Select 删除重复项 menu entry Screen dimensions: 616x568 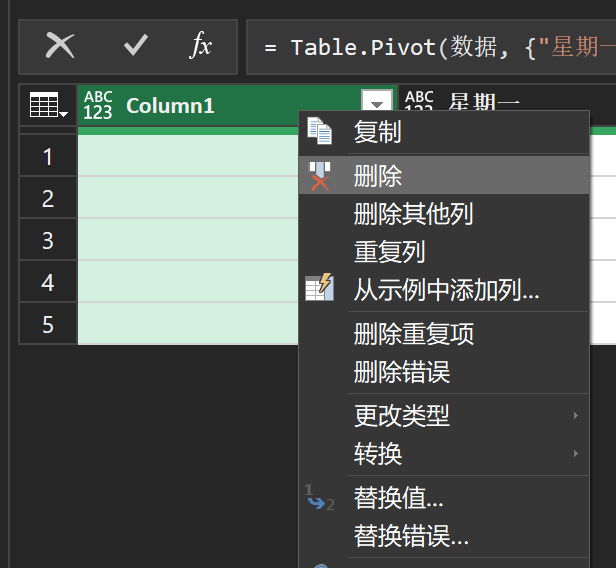pos(413,334)
